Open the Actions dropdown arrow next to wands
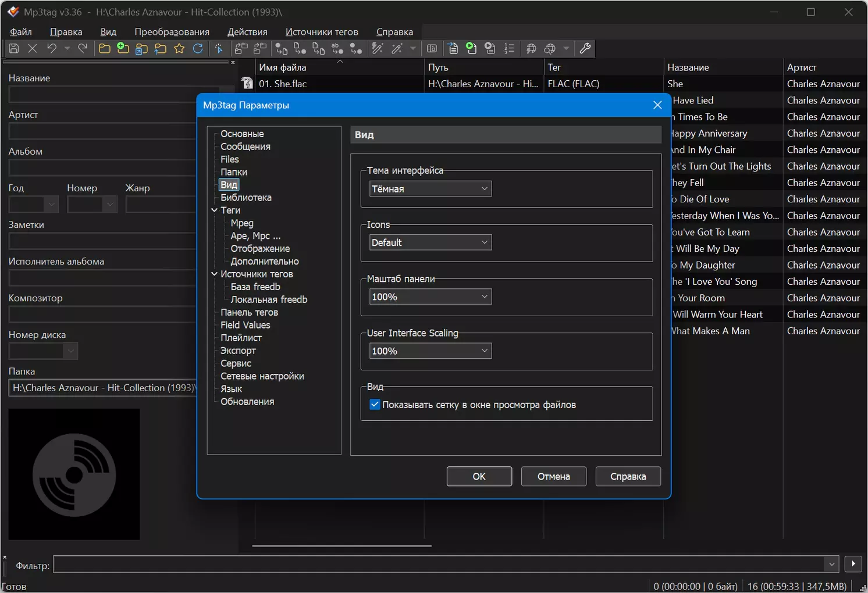The width and height of the screenshot is (868, 593). 413,49
